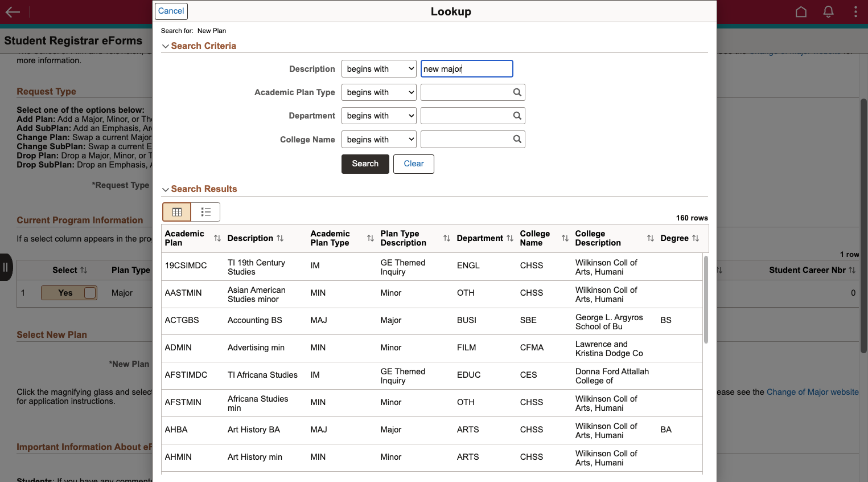
Task: Sort results by College Name
Action: coord(565,238)
